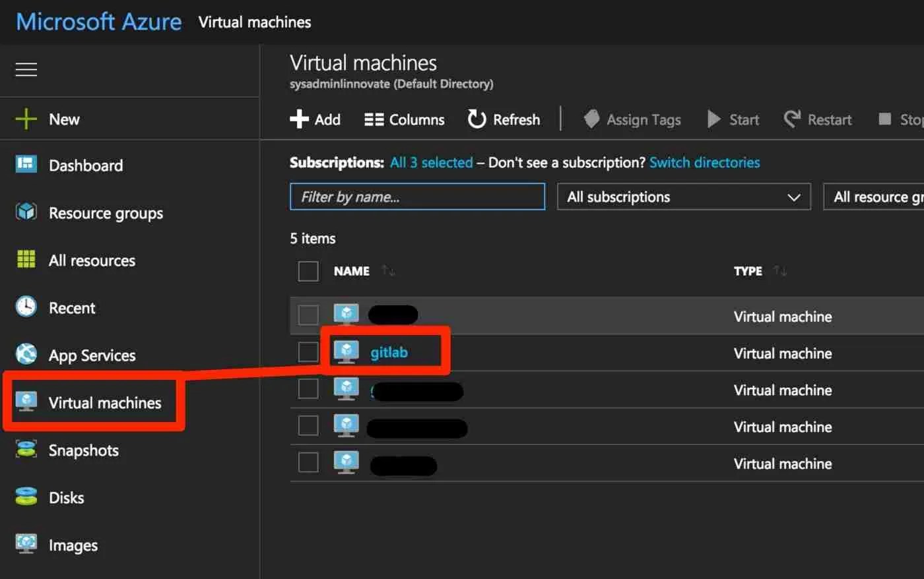Viewport: 924px width, 579px height.
Task: Check the checkbox next to gitlab VM
Action: tap(308, 351)
